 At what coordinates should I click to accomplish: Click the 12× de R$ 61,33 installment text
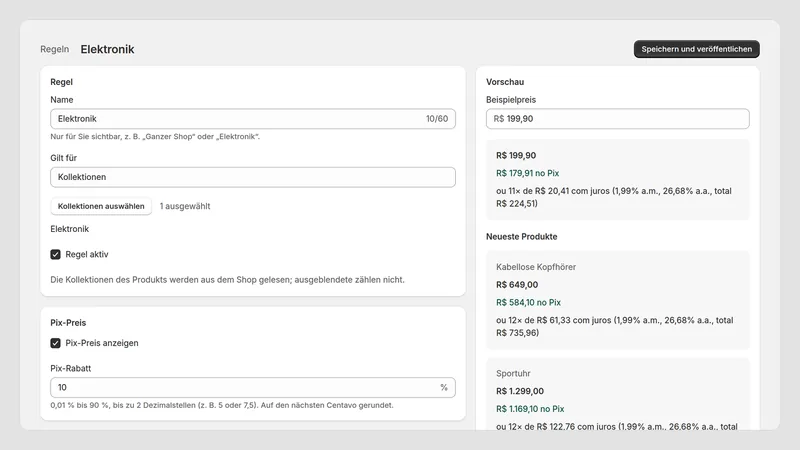615,327
